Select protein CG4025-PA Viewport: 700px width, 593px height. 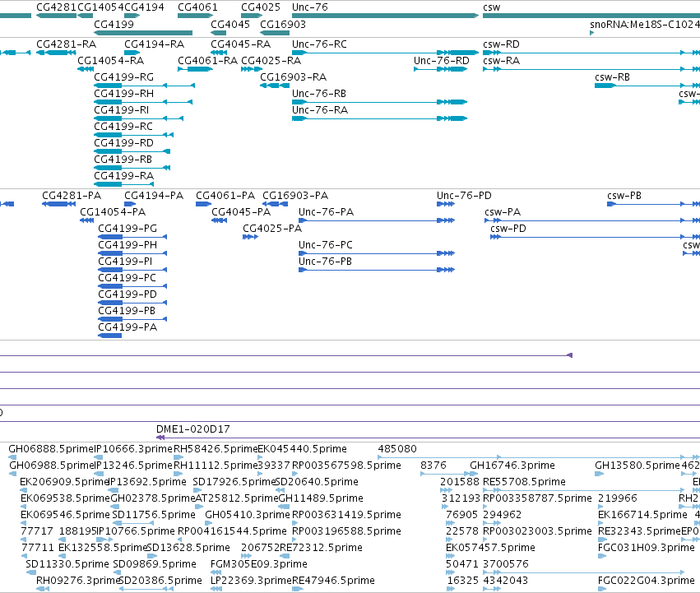[272, 229]
